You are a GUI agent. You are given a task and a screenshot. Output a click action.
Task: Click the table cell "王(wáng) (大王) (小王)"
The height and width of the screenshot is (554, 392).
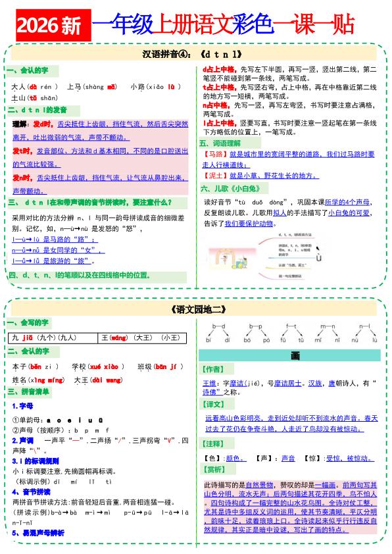click(142, 338)
